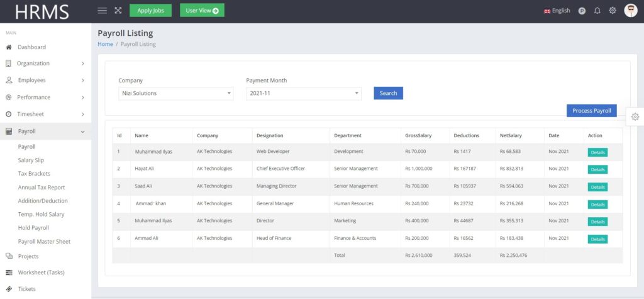644x299 pixels.
Task: Collapse the Payroll submenu chevron
Action: [x=83, y=132]
